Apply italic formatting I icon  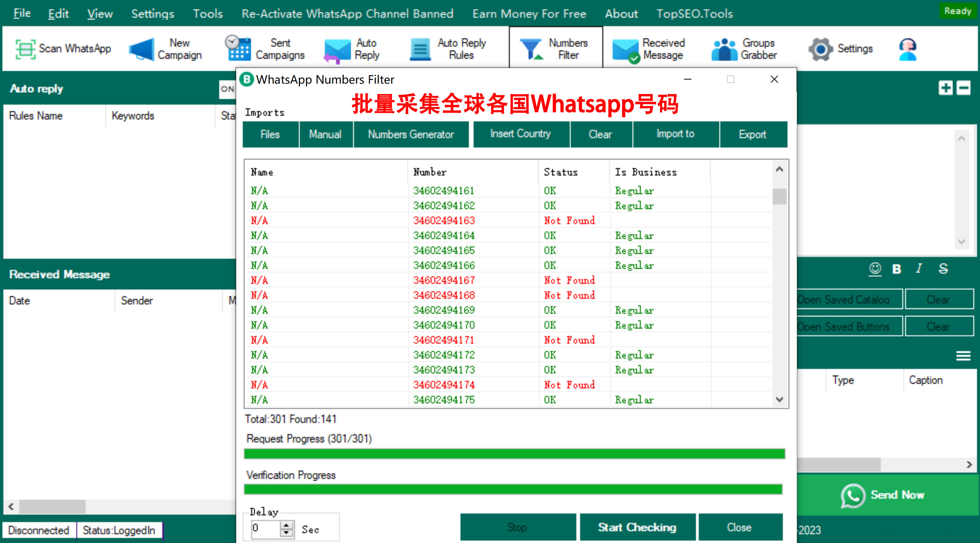pos(919,269)
